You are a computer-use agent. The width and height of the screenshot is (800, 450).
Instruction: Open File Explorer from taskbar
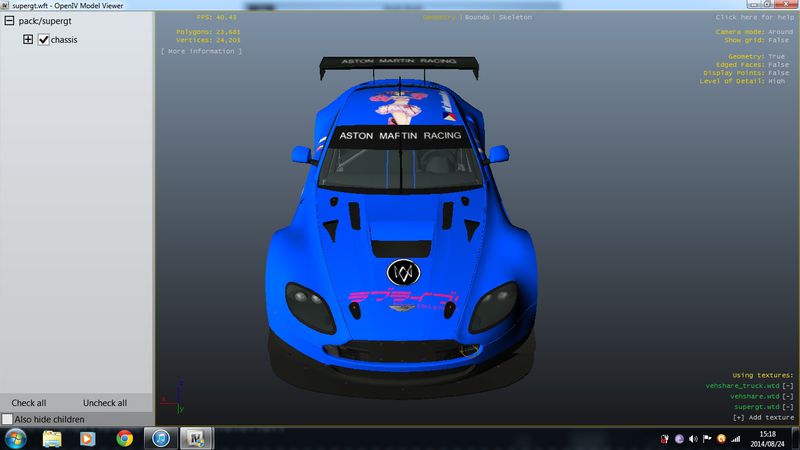(52, 439)
